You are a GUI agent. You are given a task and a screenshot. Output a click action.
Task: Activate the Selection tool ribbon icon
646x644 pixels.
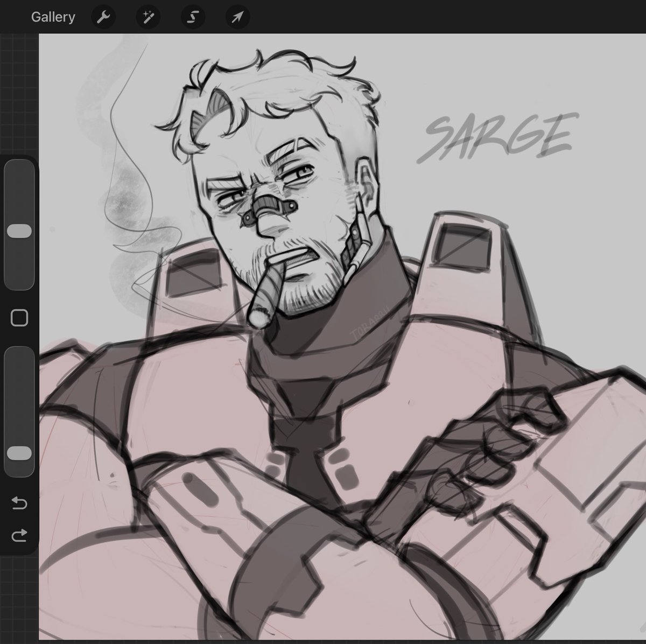[x=192, y=16]
